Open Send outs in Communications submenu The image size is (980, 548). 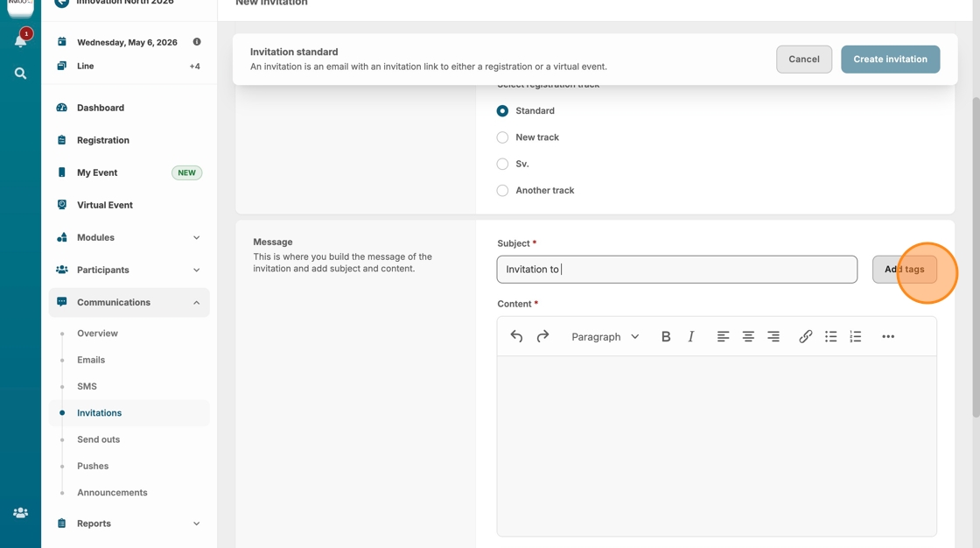tap(99, 439)
